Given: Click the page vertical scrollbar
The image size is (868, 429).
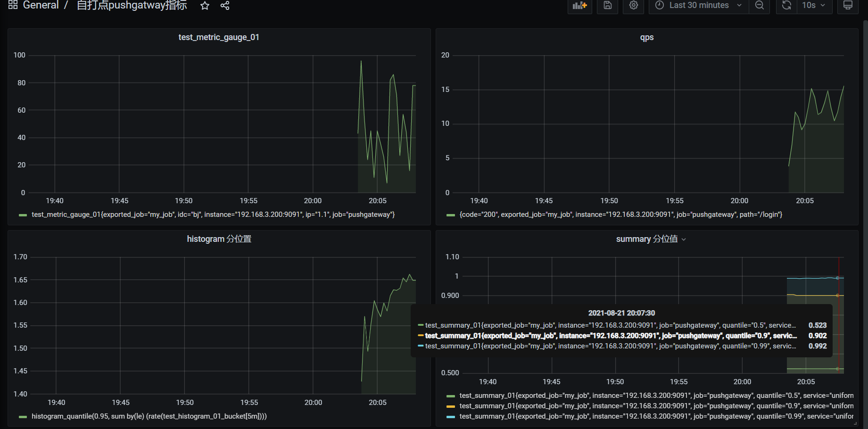Looking at the screenshot, I should 865,224.
